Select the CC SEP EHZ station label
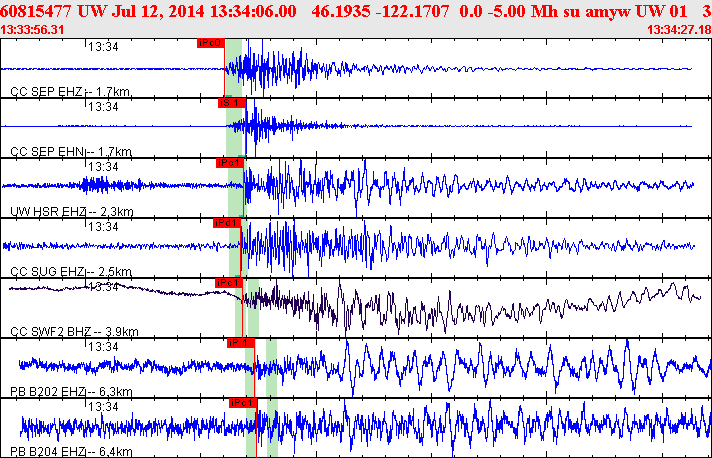 click(x=70, y=92)
